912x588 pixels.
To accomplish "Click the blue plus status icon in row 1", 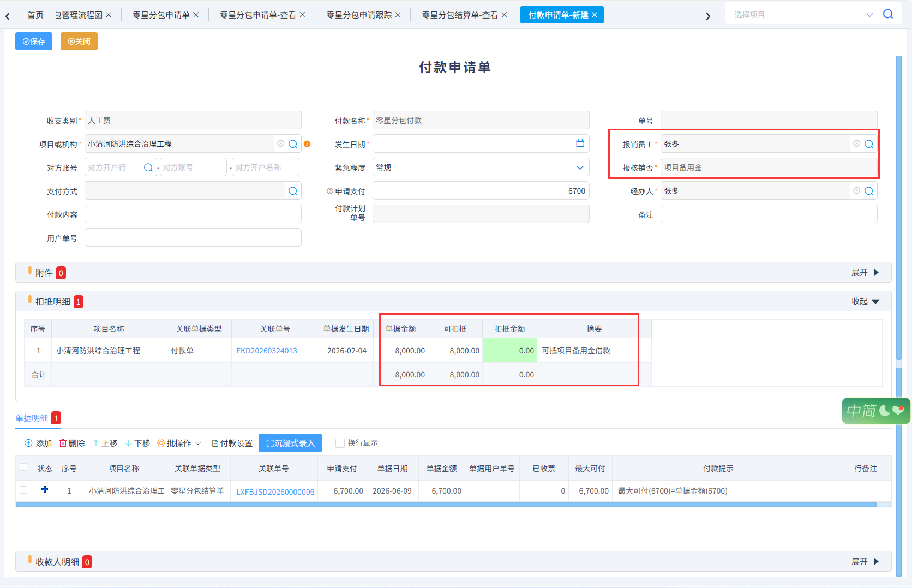I will pyautogui.click(x=45, y=489).
